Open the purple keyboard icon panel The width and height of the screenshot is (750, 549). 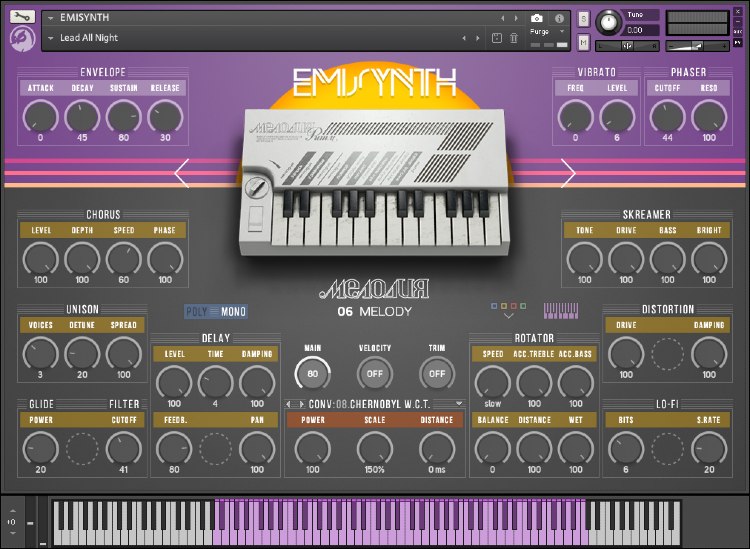pos(561,311)
